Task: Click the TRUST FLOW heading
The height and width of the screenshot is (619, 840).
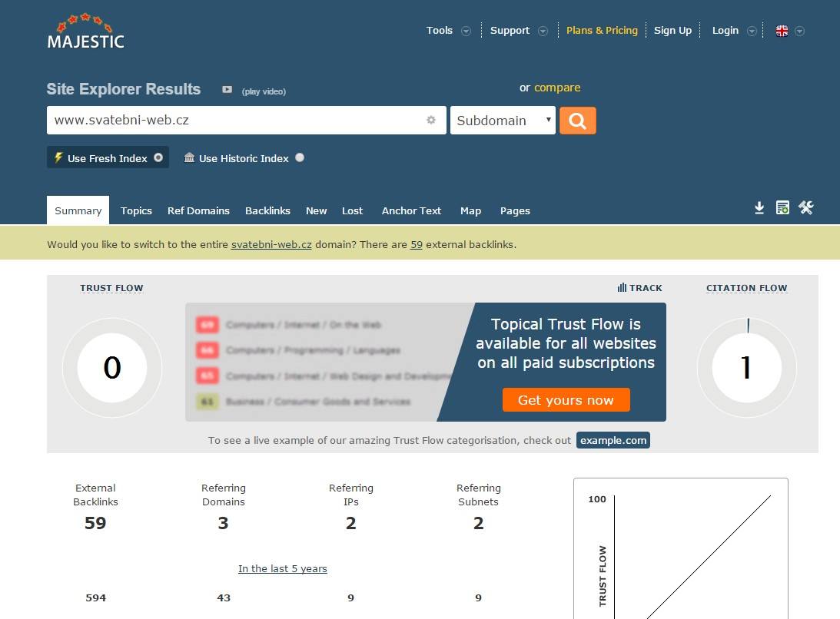Action: click(x=111, y=287)
